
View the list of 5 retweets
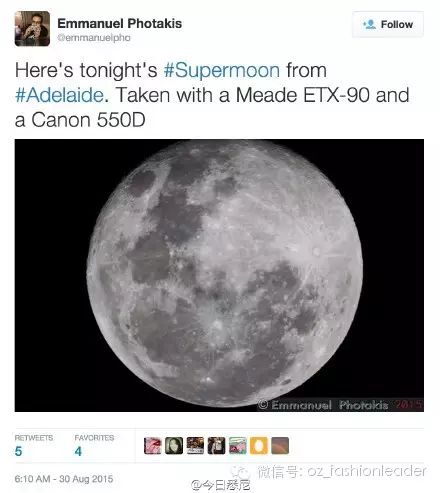34,446
